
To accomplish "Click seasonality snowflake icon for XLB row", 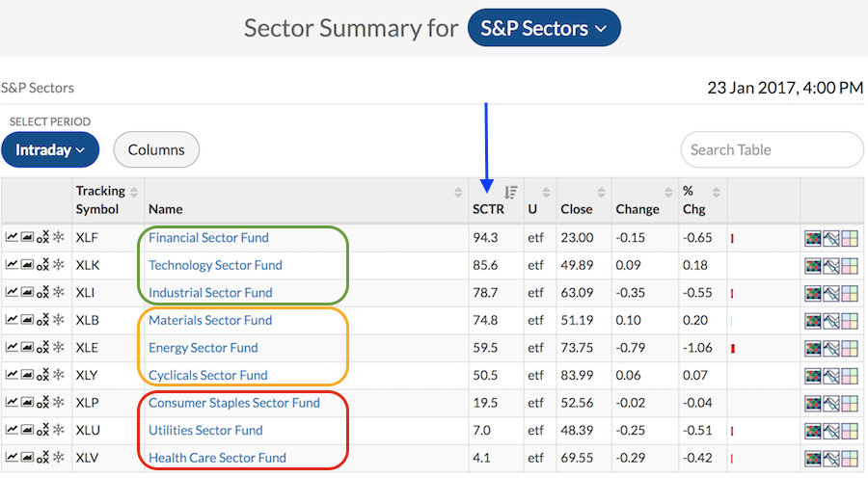I will pos(59,320).
